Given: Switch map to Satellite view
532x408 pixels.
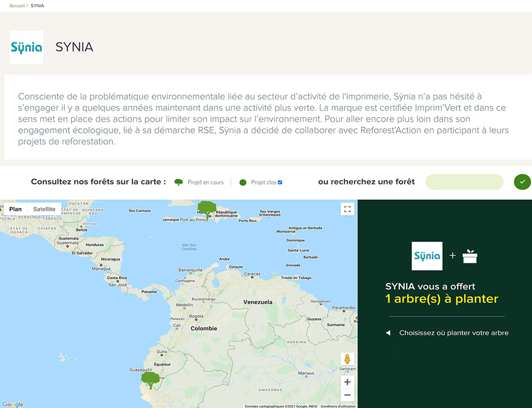Looking at the screenshot, I should click(x=44, y=209).
